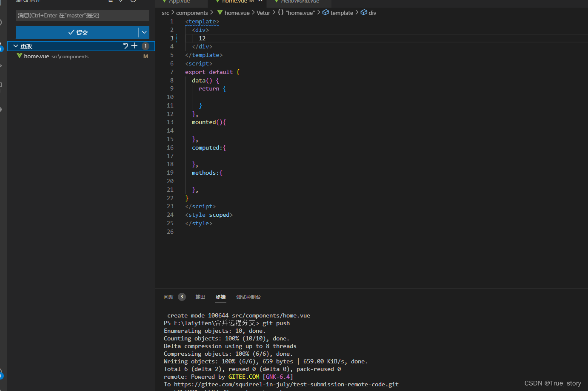Click Vue icon in breadcrumb before home.vue
Viewport: 588px width, 391px height.
[220, 12]
